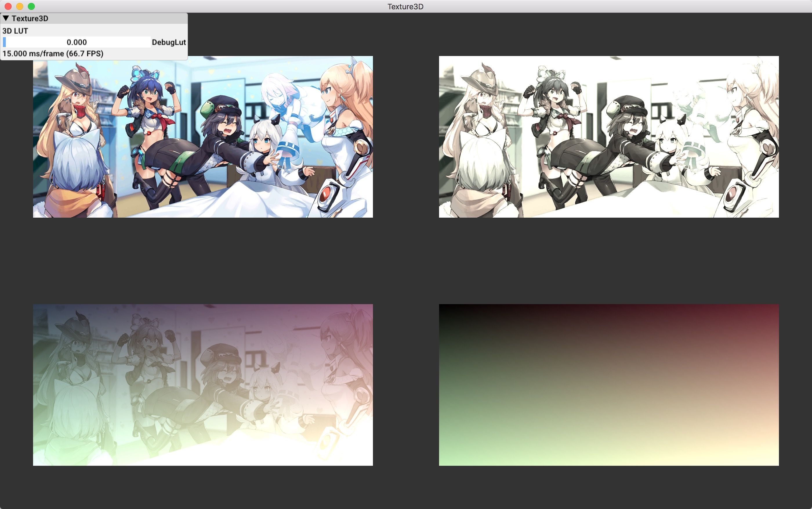812x509 pixels.
Task: Click the 3D LUT text label
Action: 15,31
